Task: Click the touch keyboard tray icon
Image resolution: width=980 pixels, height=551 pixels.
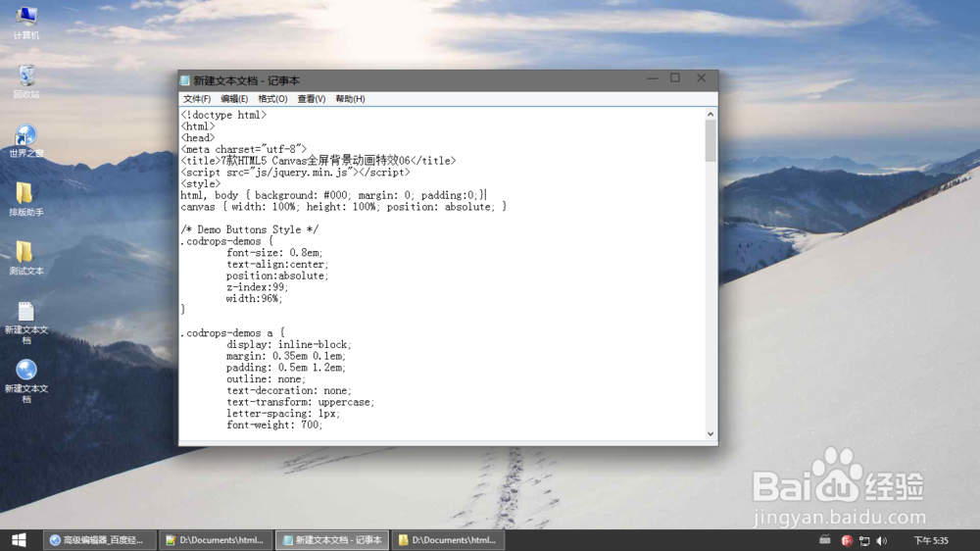Action: coord(825,540)
